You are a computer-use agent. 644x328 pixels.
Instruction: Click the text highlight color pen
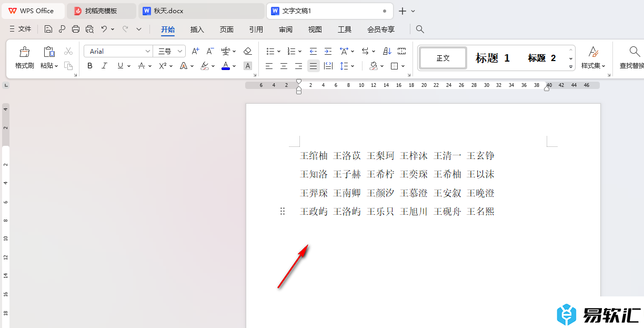pyautogui.click(x=205, y=66)
